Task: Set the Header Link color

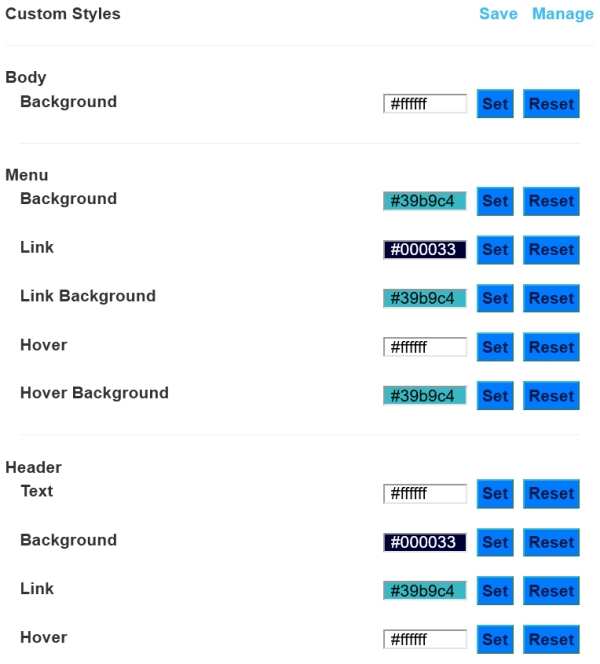Action: 495,591
